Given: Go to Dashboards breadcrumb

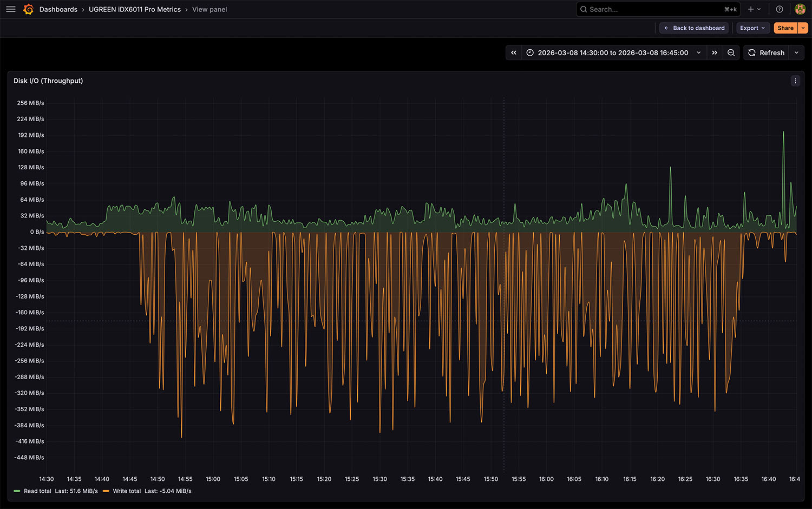Looking at the screenshot, I should pos(58,9).
